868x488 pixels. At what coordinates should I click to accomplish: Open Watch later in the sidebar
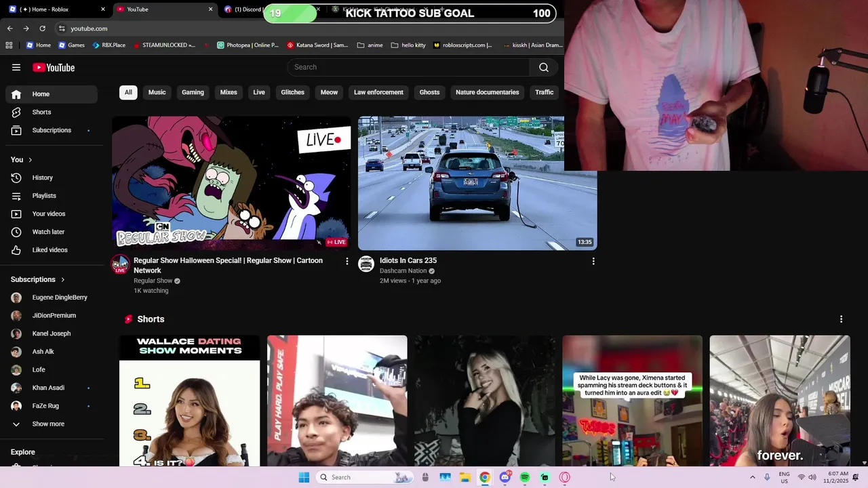click(x=52, y=232)
